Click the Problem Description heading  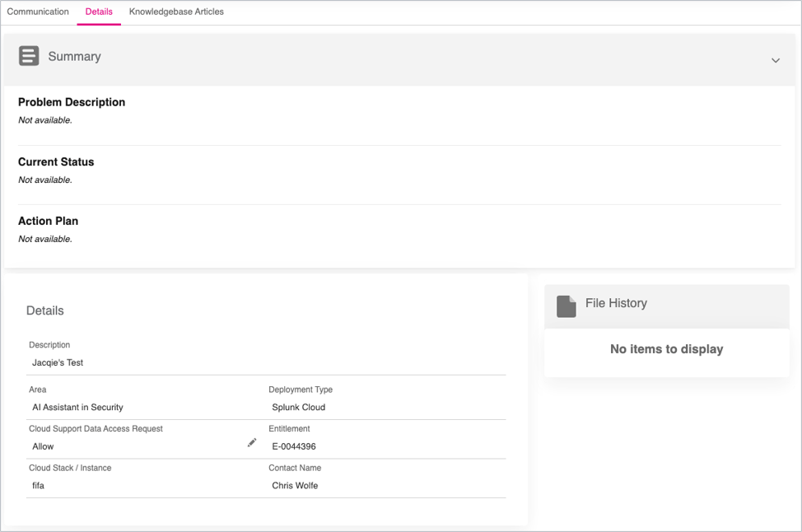[72, 102]
